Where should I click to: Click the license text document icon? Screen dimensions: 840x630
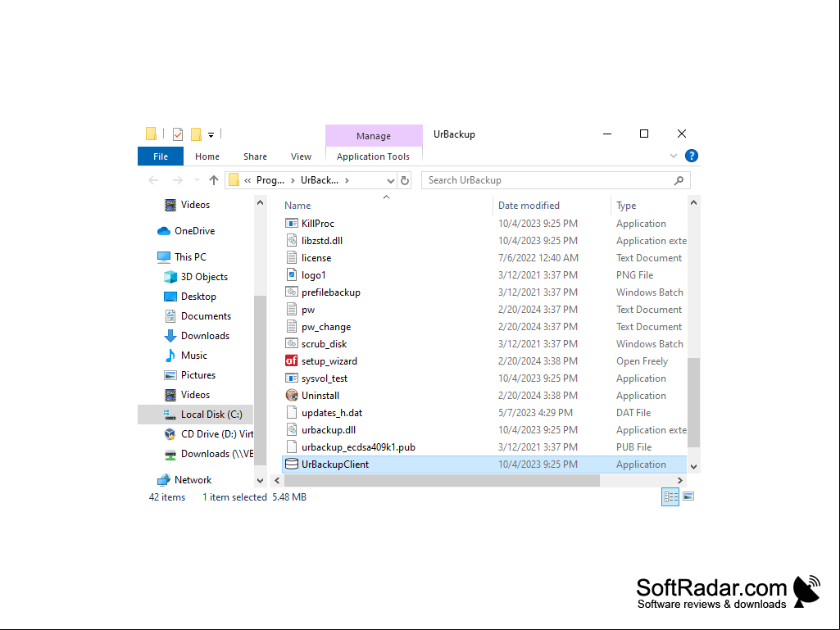coord(292,258)
